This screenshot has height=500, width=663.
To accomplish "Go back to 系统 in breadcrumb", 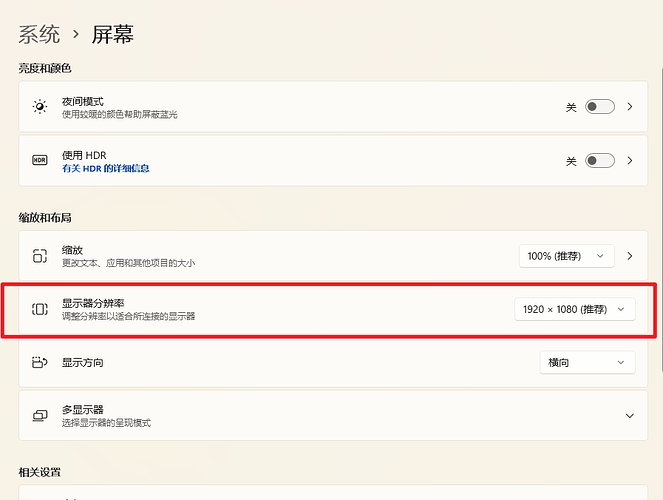I will [x=40, y=35].
